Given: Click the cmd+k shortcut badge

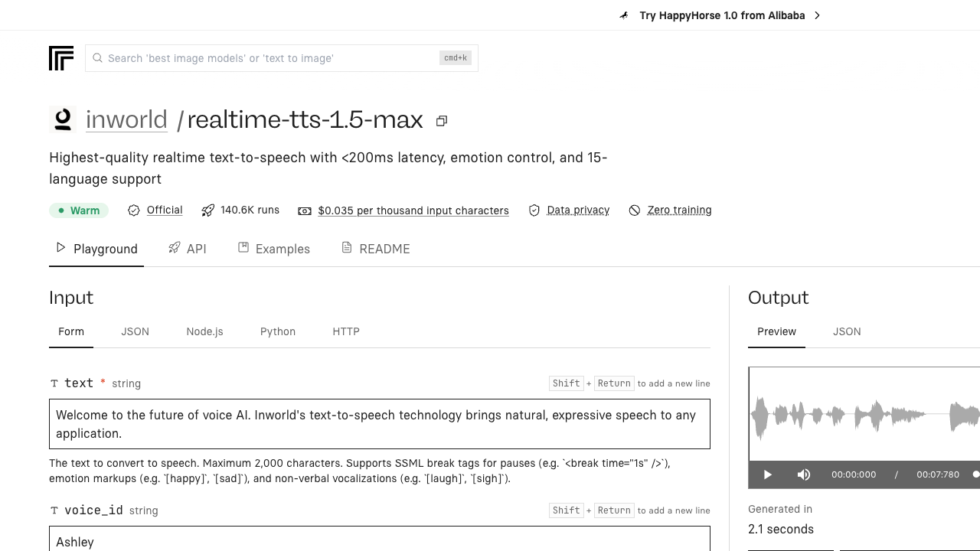Looking at the screenshot, I should (x=456, y=57).
